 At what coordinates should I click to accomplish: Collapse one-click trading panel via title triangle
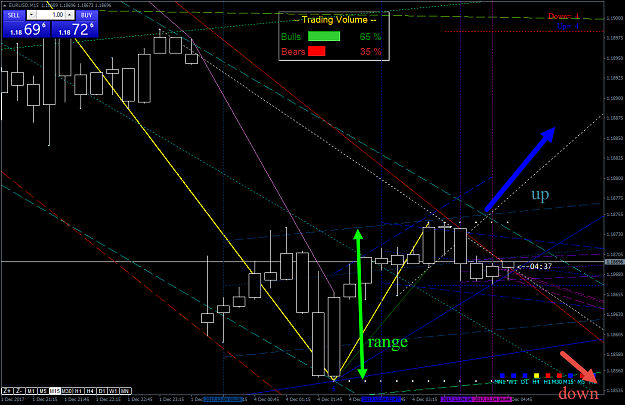(4, 5)
